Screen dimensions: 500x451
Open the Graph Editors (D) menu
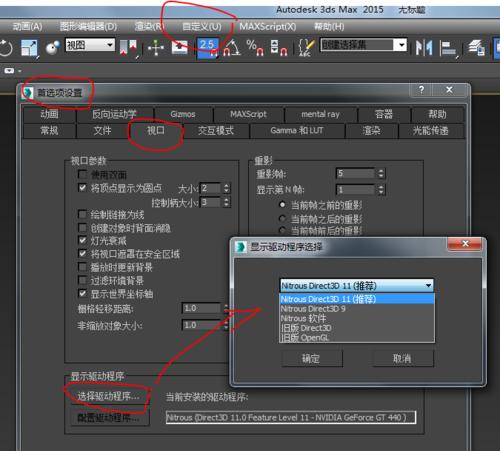tap(88, 26)
